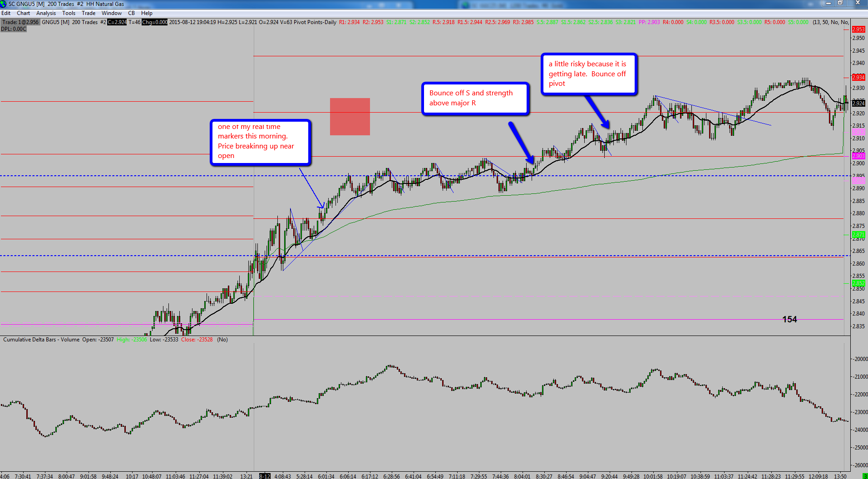Screen dimensions: 868x479
Task: Click the magenta 'PP: 2.903' pivot readout
Action: tap(649, 22)
